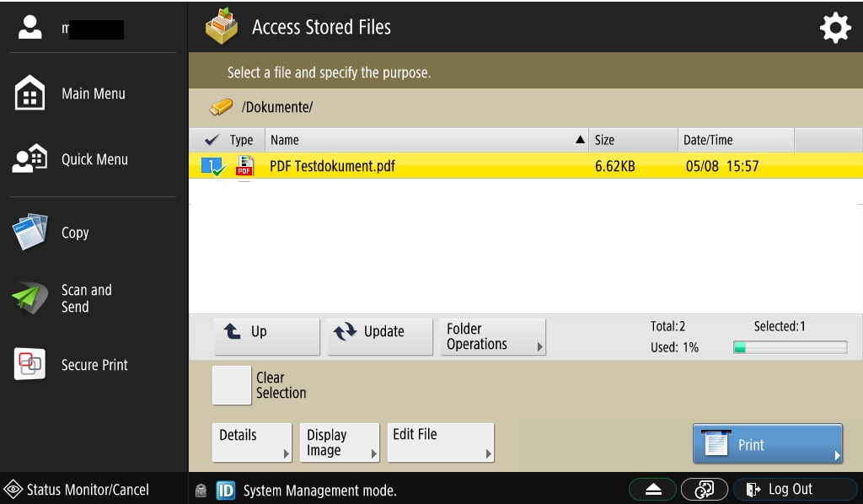Open the settings gear icon
Viewport: 863px width, 504px height.
pos(835,28)
